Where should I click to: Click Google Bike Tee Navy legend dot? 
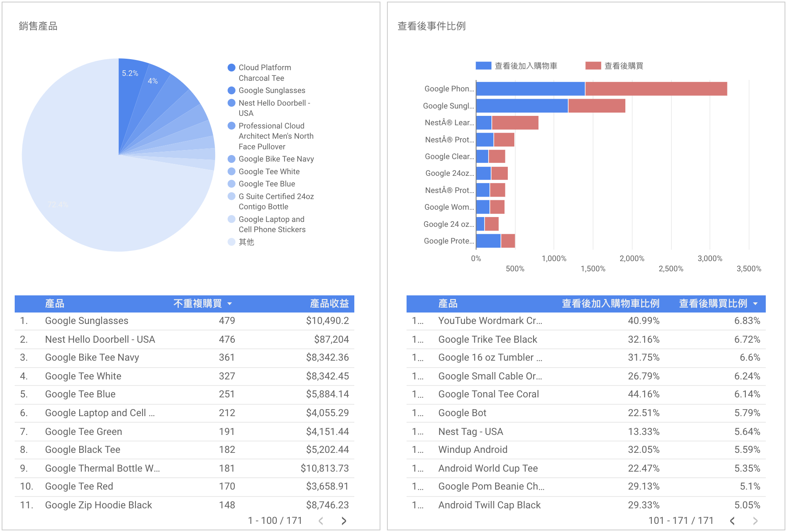tap(231, 159)
